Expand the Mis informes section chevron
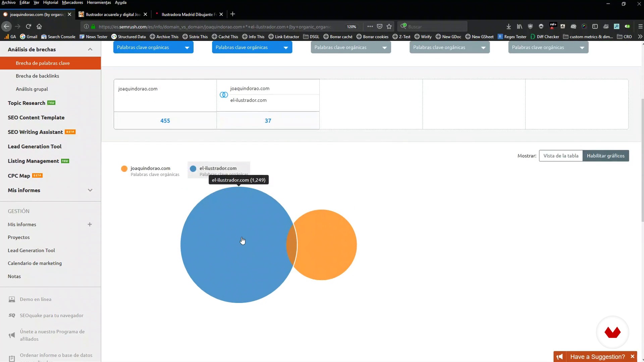The width and height of the screenshot is (644, 362). pyautogui.click(x=90, y=190)
